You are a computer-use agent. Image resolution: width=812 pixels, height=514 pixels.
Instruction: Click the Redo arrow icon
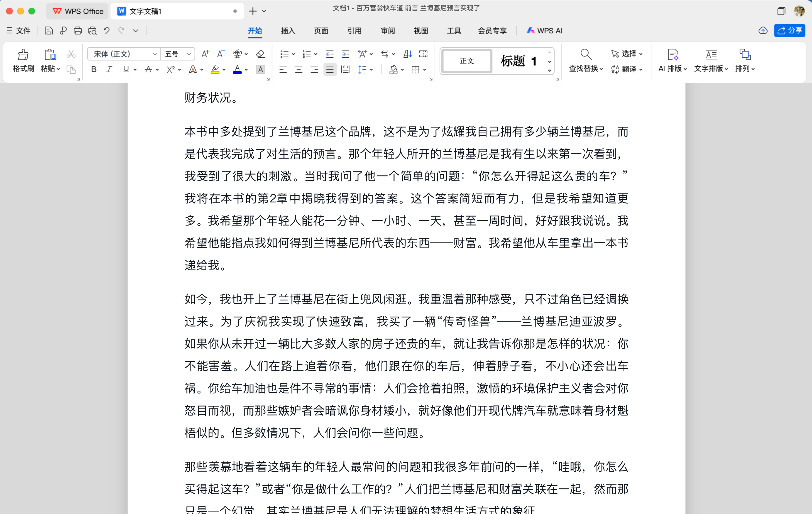point(121,31)
